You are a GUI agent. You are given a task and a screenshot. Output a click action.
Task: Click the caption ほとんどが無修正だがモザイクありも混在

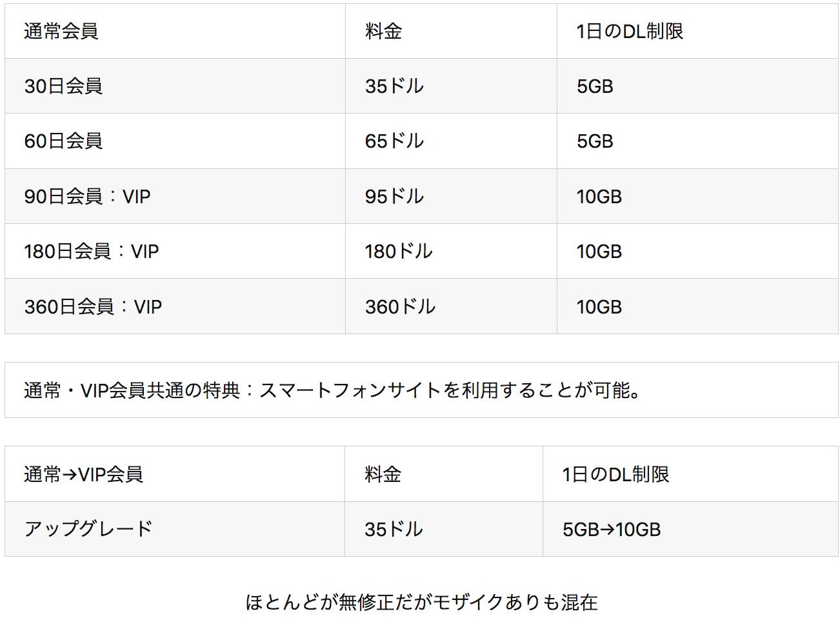tap(421, 602)
